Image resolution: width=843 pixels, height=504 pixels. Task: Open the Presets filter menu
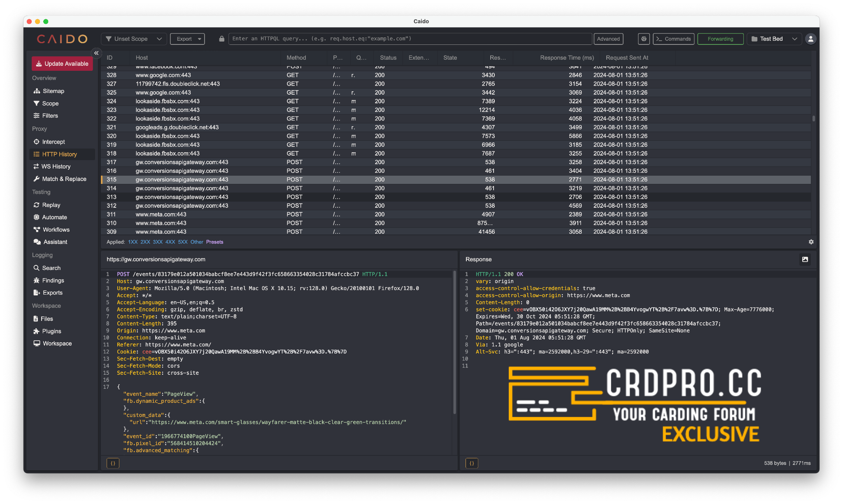coord(214,242)
